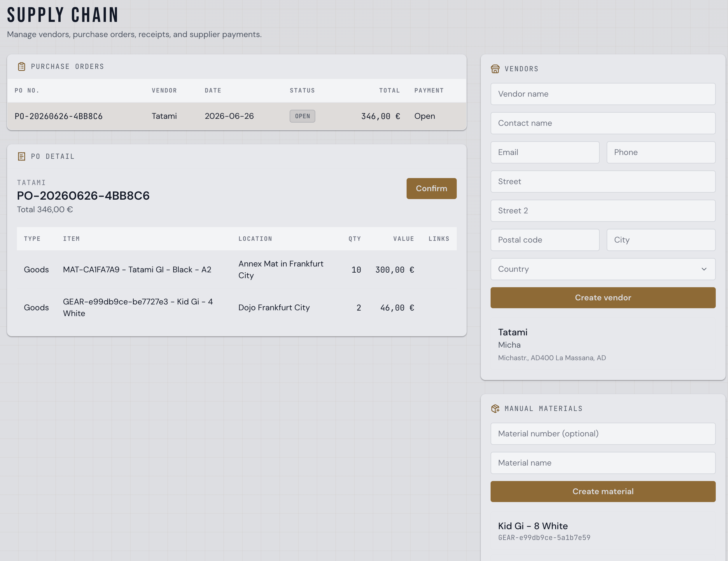Image resolution: width=728 pixels, height=561 pixels.
Task: Click the Supply Chain page title
Action: (63, 15)
